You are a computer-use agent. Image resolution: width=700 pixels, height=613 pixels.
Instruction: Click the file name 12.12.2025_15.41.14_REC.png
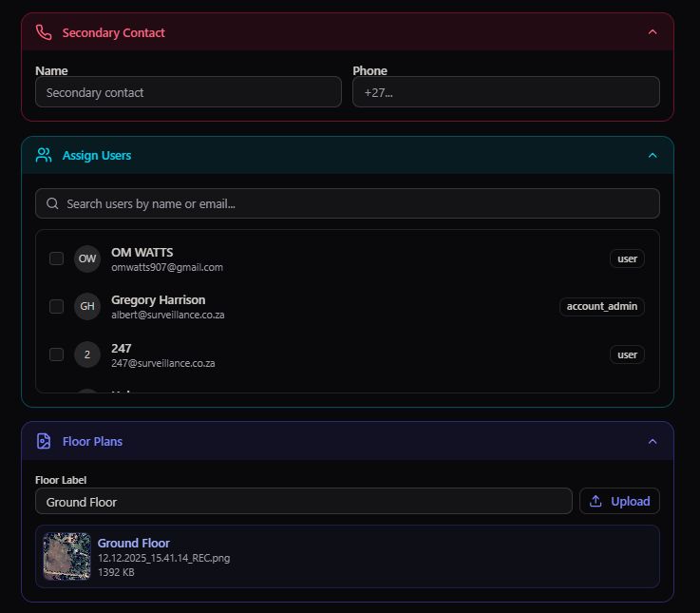click(163, 558)
